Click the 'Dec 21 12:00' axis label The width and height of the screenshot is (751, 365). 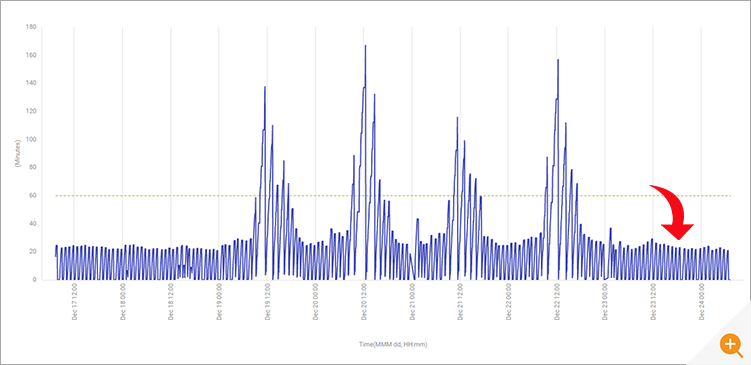click(460, 302)
